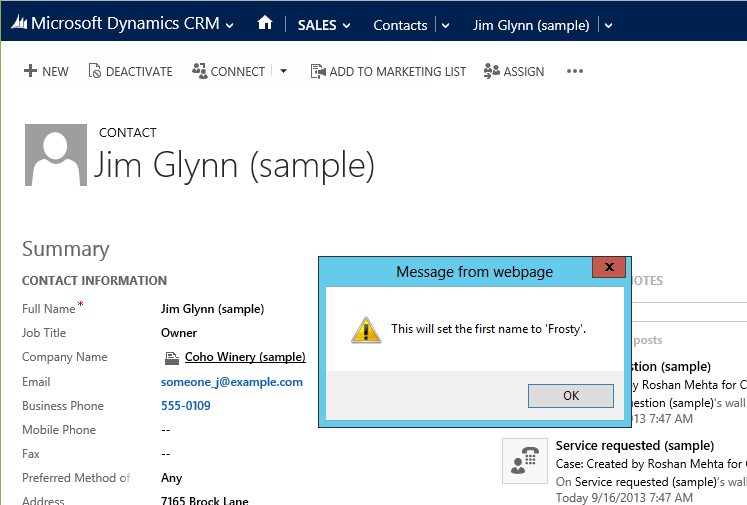
Task: Click the someone_j@example.com email link
Action: 232,382
